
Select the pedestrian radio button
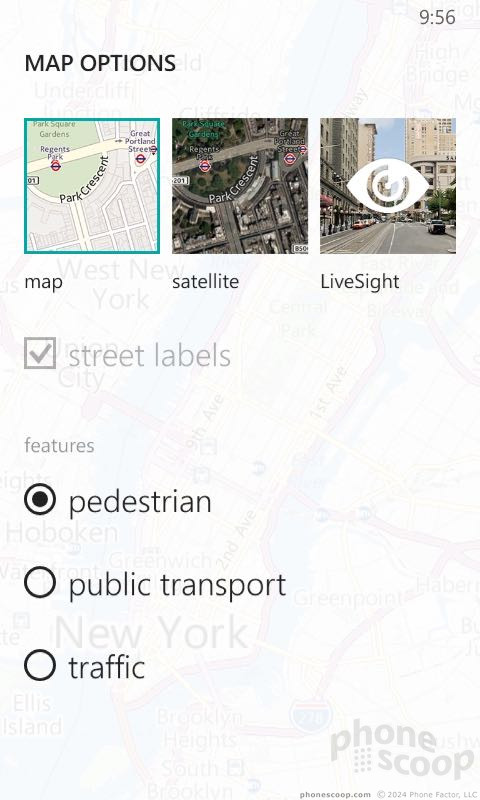[x=40, y=499]
